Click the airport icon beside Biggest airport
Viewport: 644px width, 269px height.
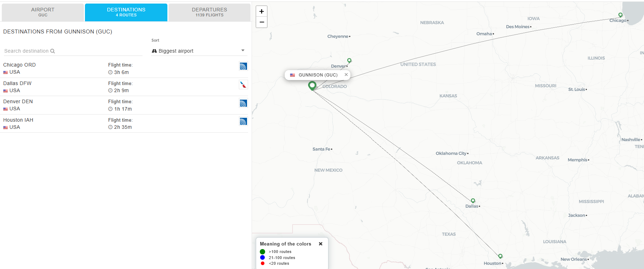[x=154, y=51]
